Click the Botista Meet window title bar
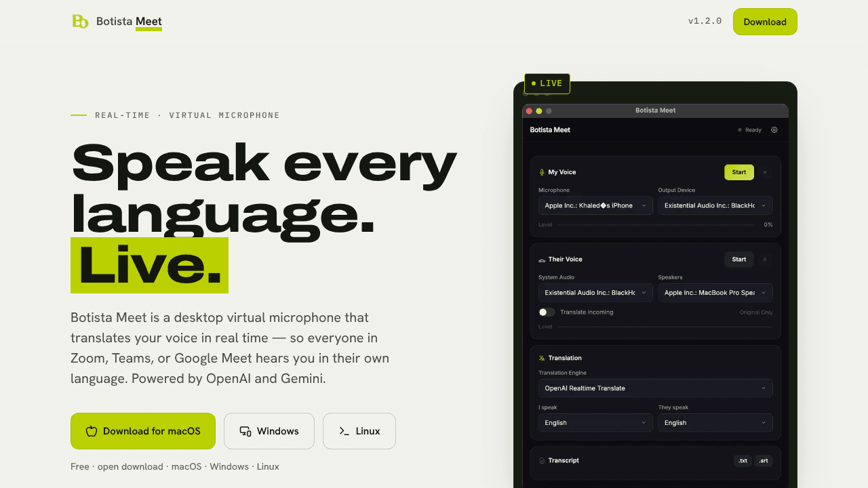Viewport: 868px width, 488px height. tap(655, 110)
